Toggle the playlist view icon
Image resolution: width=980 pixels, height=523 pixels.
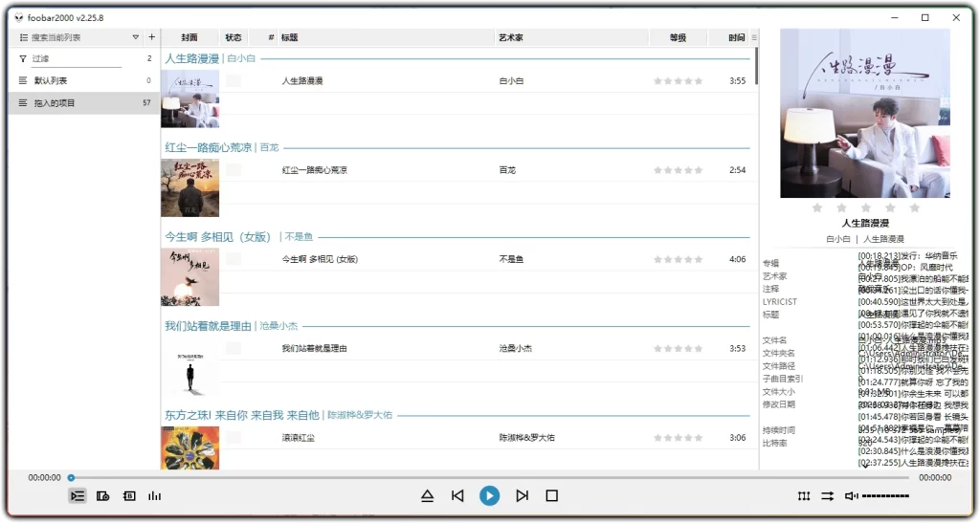click(x=78, y=496)
